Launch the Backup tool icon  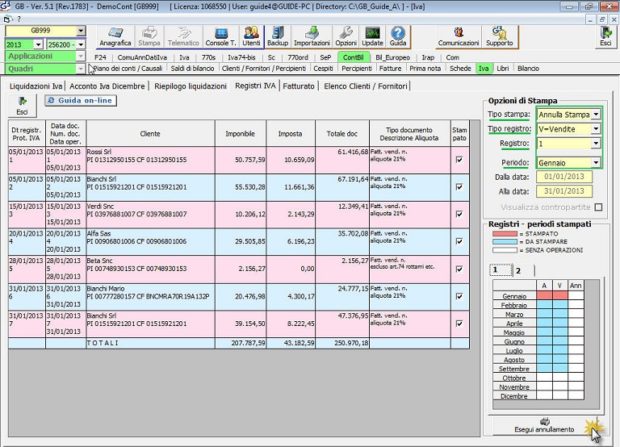278,37
